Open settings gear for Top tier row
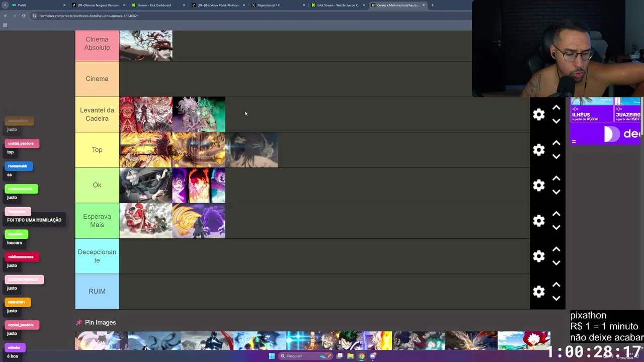 (539, 150)
